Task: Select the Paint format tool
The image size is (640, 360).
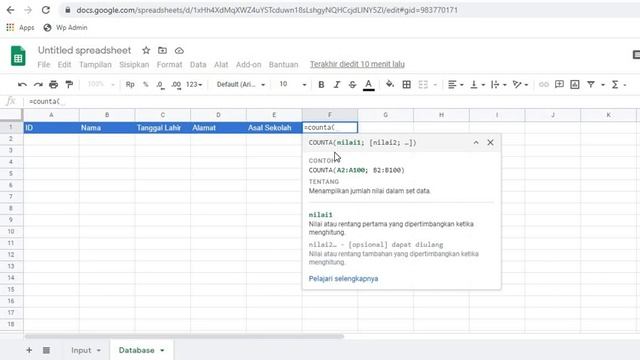Action: coord(69,84)
